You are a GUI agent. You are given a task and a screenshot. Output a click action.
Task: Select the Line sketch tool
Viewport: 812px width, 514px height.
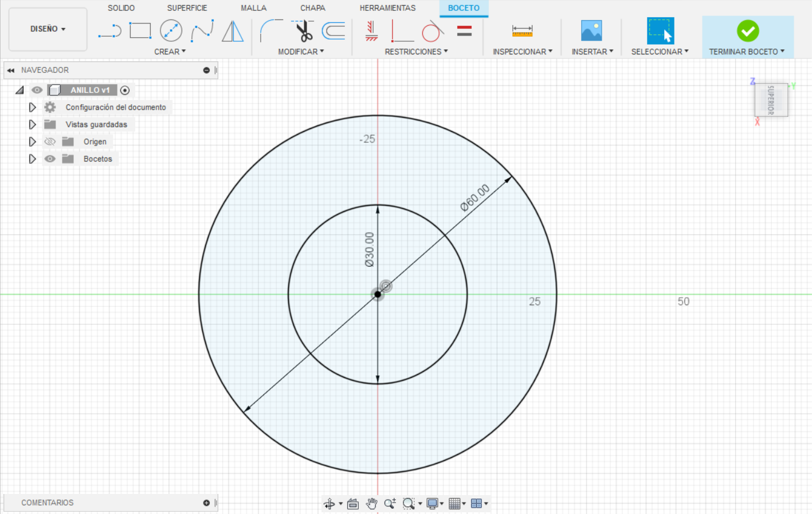click(109, 31)
